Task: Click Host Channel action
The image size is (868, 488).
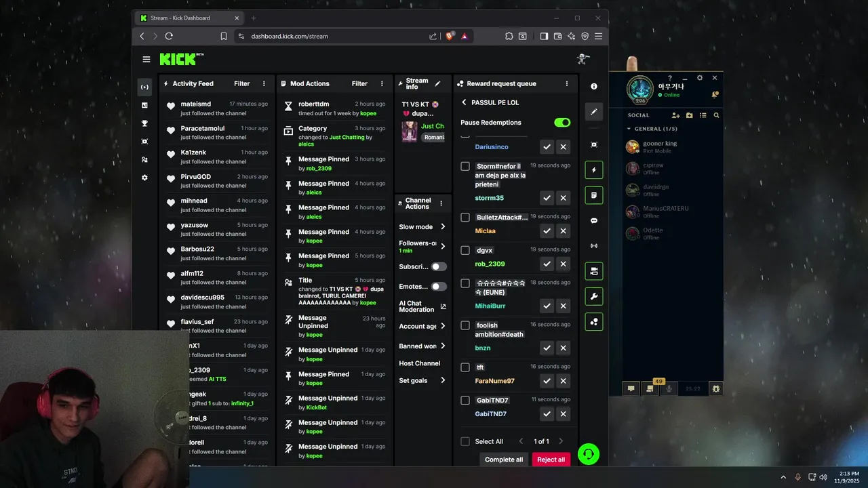Action: 420,363
